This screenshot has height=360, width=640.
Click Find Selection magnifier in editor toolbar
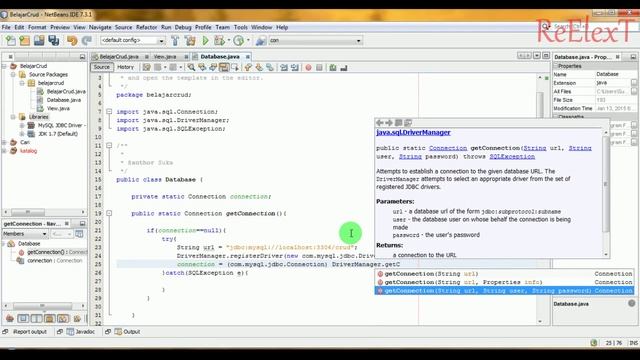click(x=191, y=67)
